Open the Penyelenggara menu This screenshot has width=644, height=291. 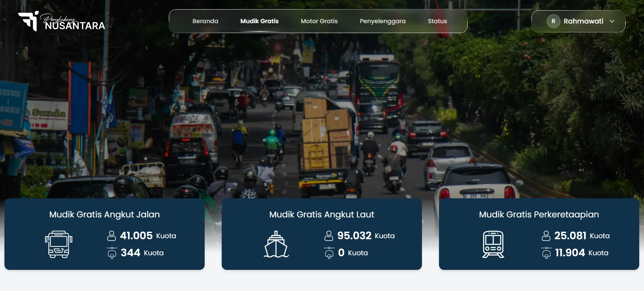click(383, 21)
